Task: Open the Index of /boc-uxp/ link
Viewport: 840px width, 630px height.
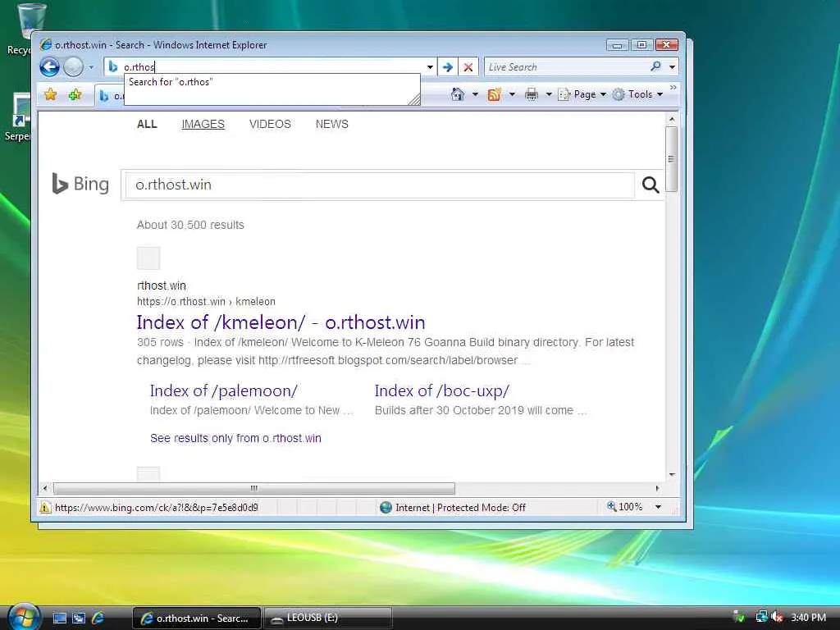Action: [x=441, y=391]
